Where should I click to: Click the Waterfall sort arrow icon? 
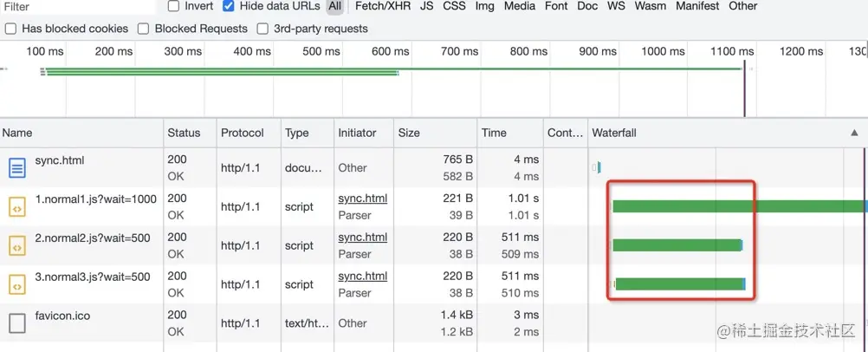coord(854,133)
